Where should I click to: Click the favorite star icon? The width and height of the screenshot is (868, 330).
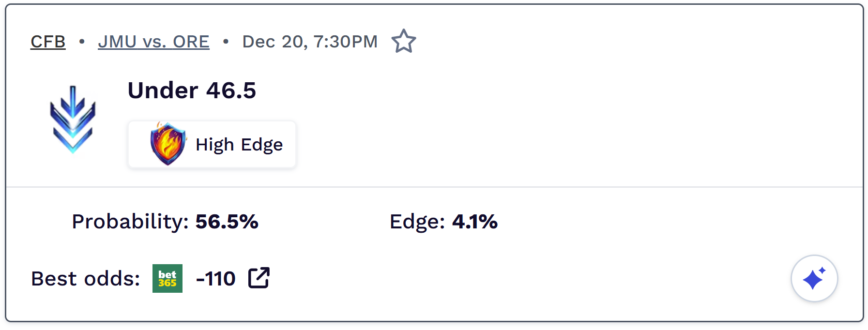(403, 42)
